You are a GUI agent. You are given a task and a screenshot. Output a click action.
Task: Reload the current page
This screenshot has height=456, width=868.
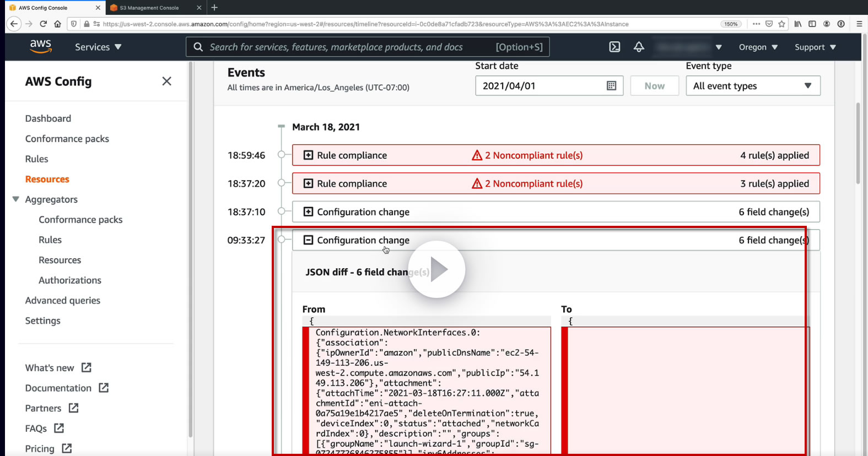click(44, 24)
